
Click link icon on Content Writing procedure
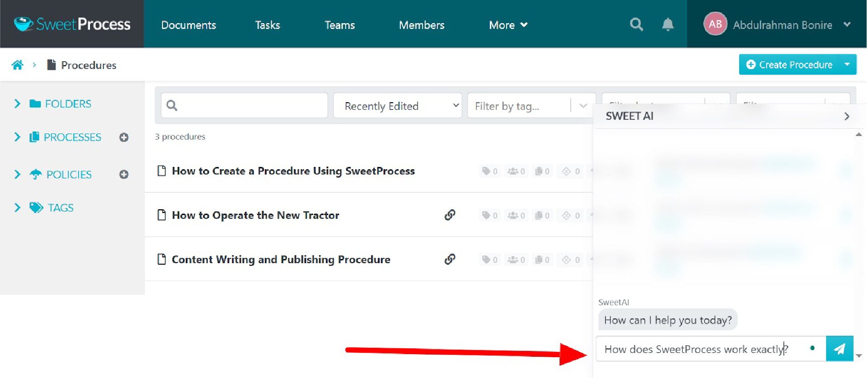(x=450, y=259)
